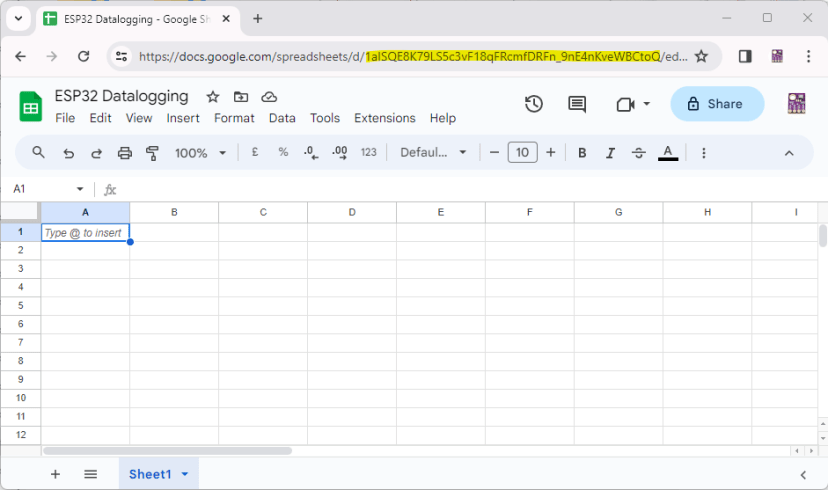
Task: Open the Format menu
Action: (x=234, y=118)
